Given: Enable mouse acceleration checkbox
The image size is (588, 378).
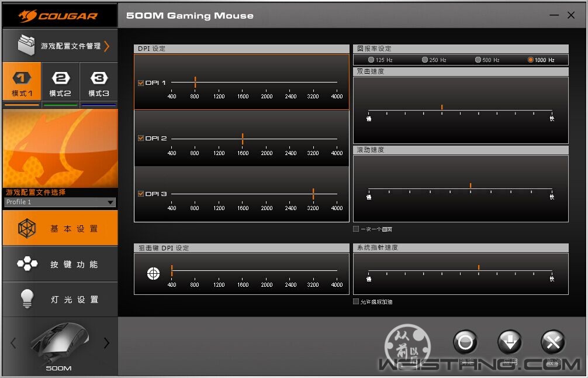Looking at the screenshot, I should tap(356, 301).
